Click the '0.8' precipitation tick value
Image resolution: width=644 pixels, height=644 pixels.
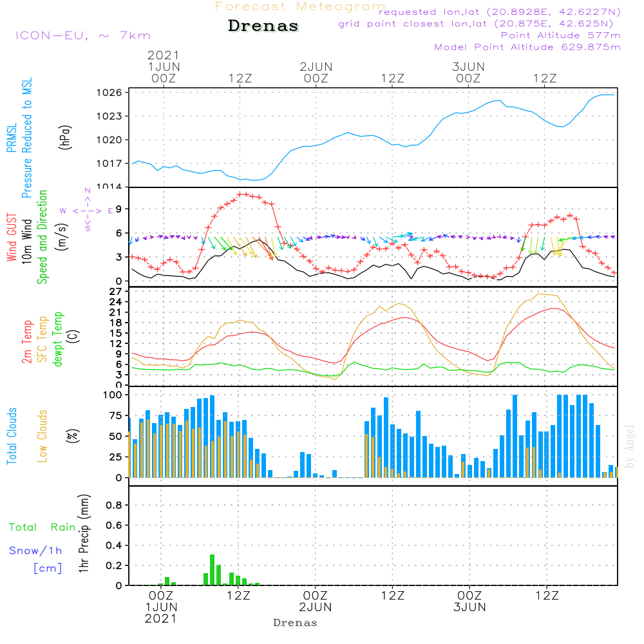[114, 505]
